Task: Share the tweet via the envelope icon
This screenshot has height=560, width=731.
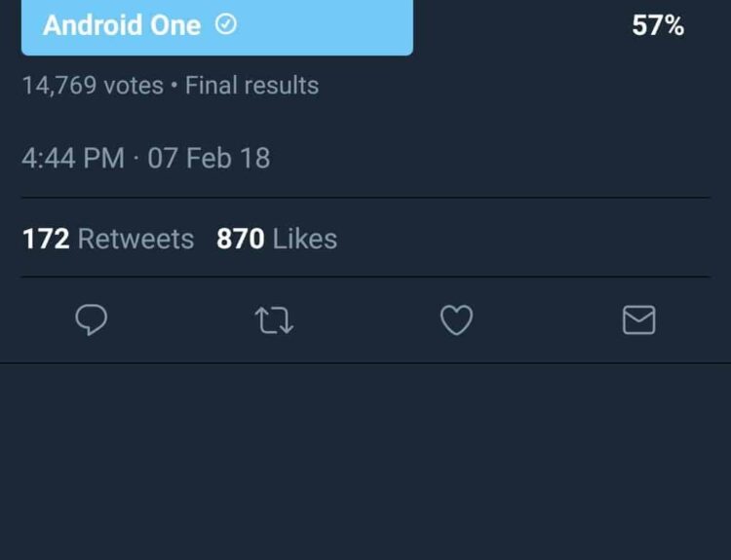Action: tap(638, 320)
